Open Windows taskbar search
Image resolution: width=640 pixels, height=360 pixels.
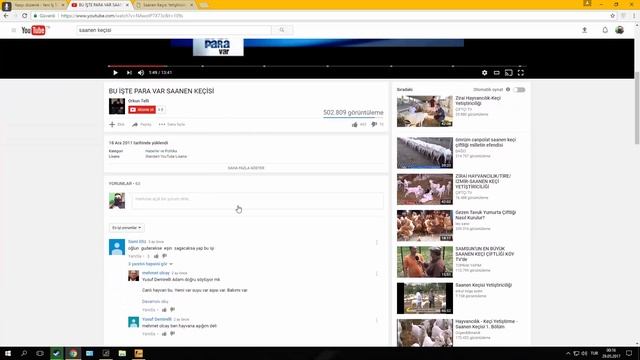coord(24,353)
